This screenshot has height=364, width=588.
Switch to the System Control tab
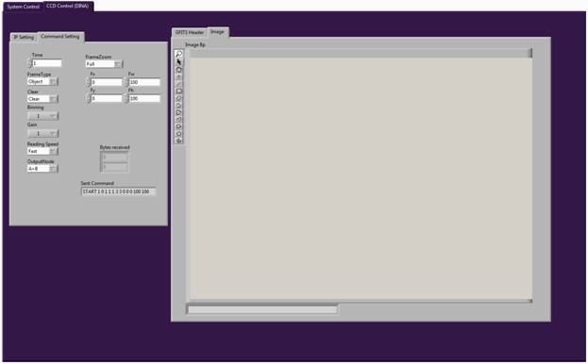(23, 7)
